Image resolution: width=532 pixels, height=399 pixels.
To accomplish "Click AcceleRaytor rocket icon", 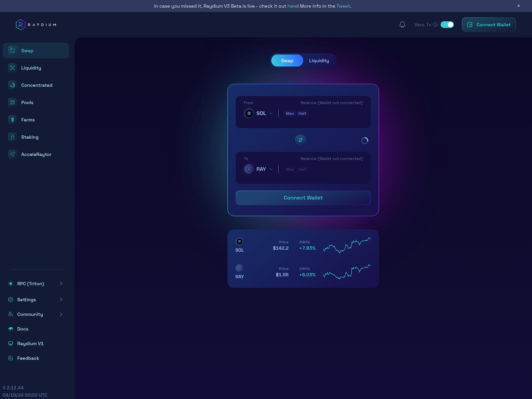I will (13, 154).
